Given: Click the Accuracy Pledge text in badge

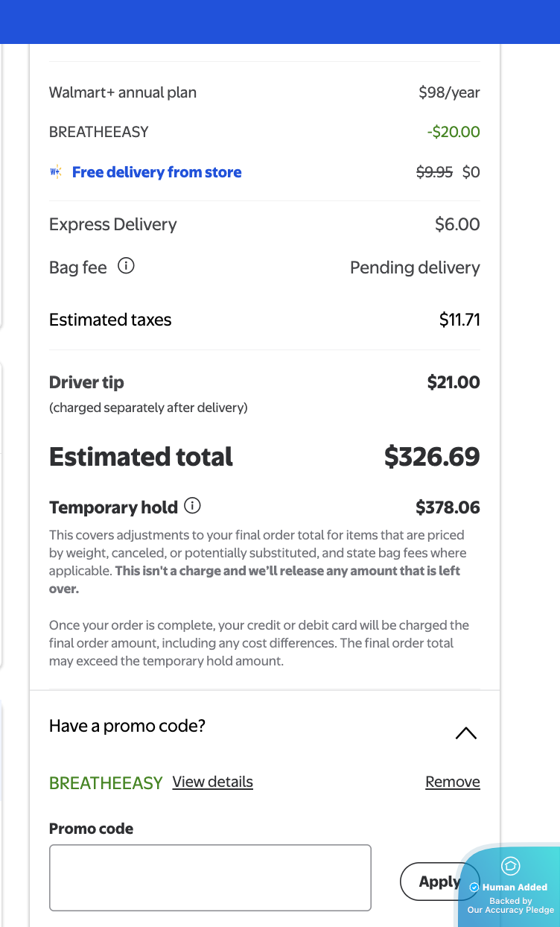Looking at the screenshot, I should point(511,910).
